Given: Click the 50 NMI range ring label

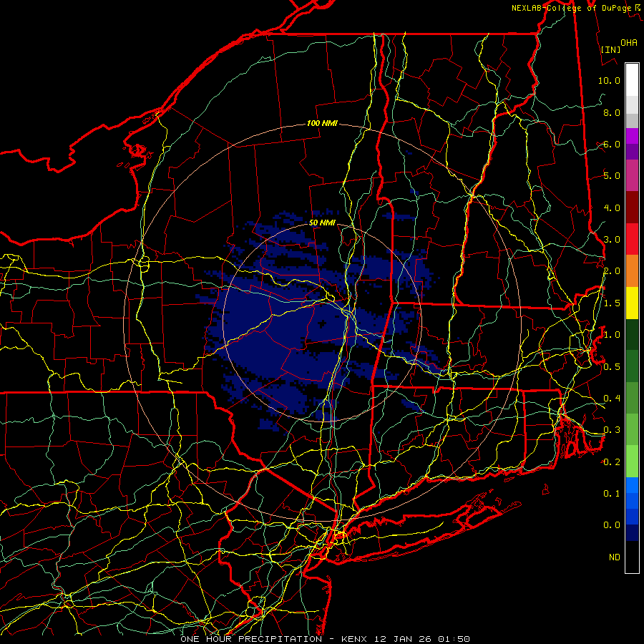Looking at the screenshot, I should (322, 223).
